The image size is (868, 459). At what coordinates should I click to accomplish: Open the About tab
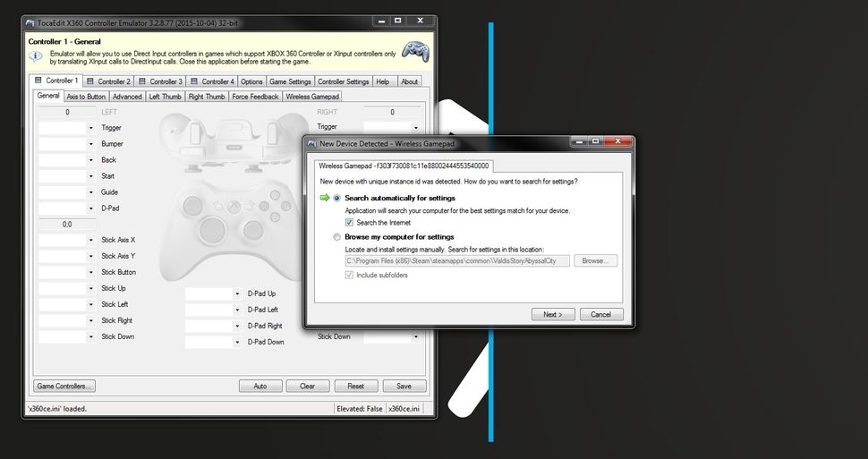409,81
